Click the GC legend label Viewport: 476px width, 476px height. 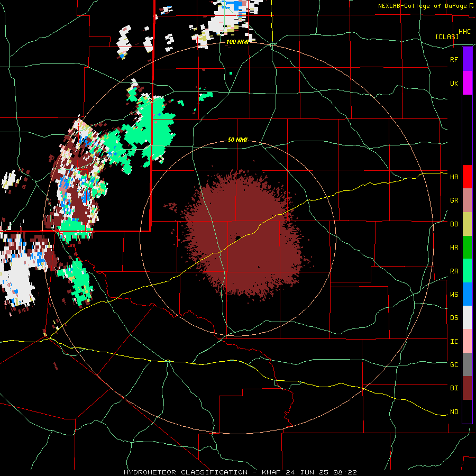[x=454, y=365]
